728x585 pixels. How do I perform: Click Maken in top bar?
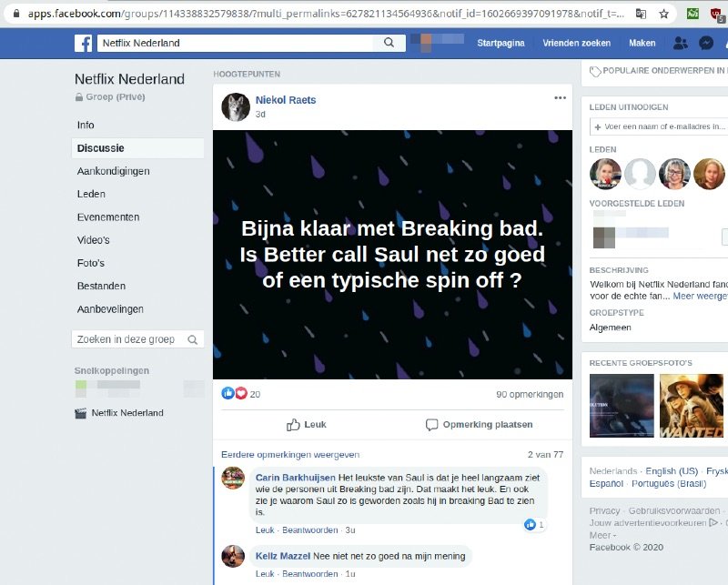(x=642, y=43)
